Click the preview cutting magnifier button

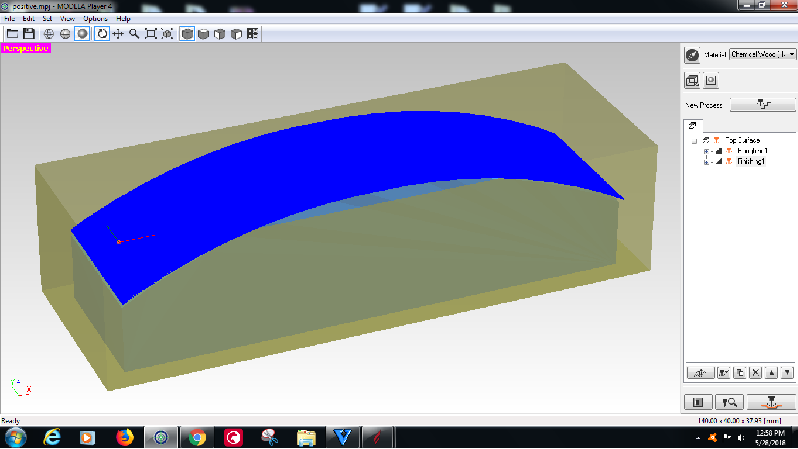tap(729, 403)
